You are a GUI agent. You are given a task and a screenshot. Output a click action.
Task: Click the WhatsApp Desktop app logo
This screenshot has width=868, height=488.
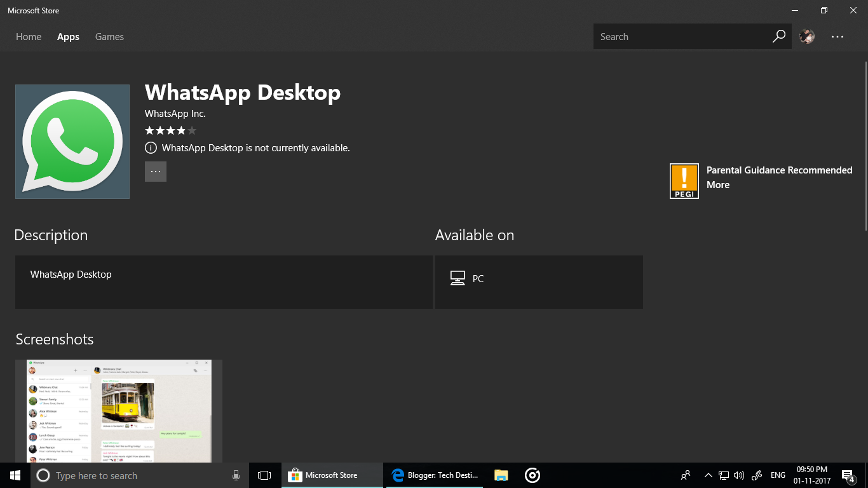(x=72, y=142)
